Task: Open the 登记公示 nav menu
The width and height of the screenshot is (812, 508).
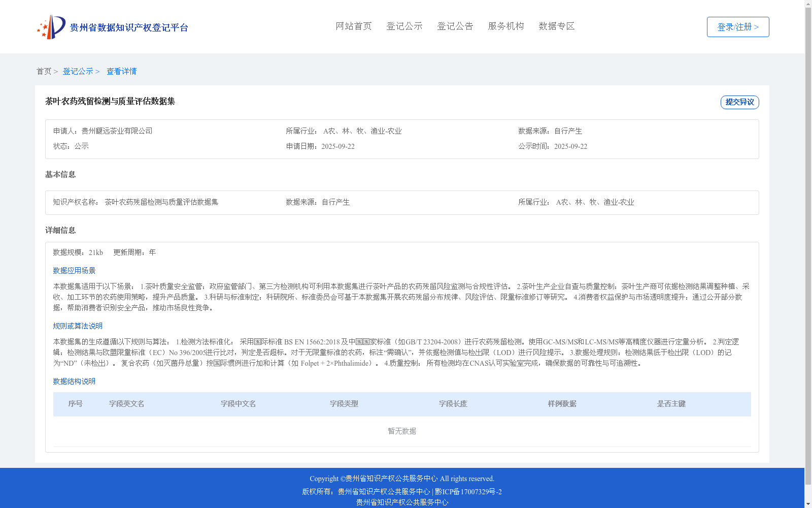Action: [x=404, y=26]
